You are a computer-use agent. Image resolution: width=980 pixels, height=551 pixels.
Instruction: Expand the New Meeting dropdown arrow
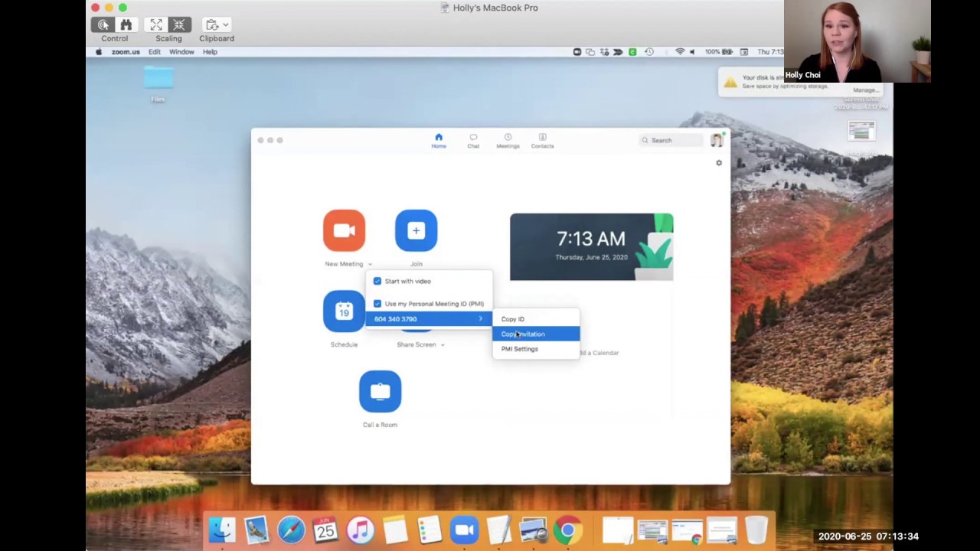point(370,264)
